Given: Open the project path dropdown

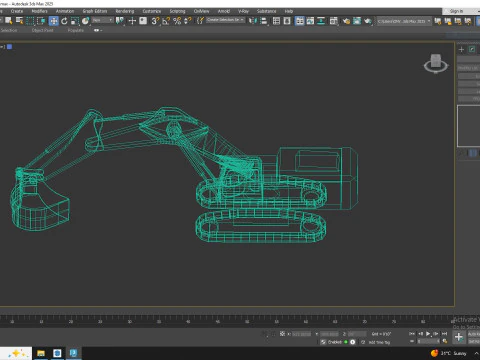Looking at the screenshot, I should (x=404, y=21).
